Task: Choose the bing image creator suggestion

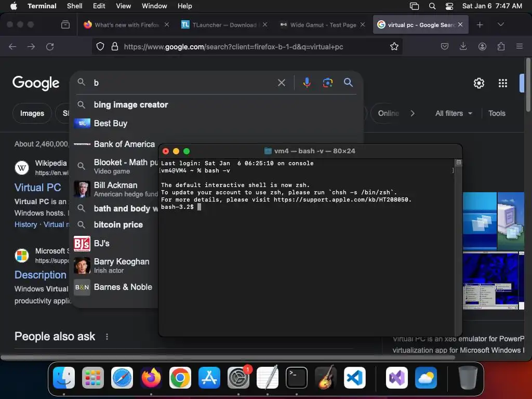Action: pyautogui.click(x=217, y=104)
